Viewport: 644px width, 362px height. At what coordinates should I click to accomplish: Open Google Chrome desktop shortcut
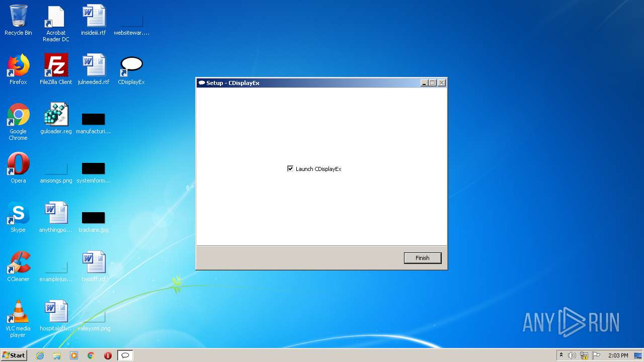tap(18, 122)
